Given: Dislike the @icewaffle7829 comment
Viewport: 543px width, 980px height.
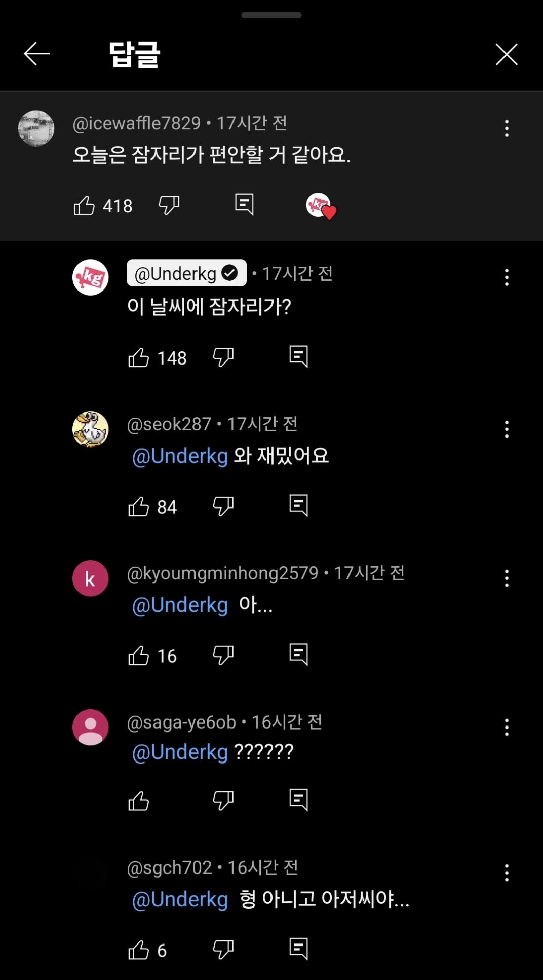Looking at the screenshot, I should pyautogui.click(x=169, y=205).
